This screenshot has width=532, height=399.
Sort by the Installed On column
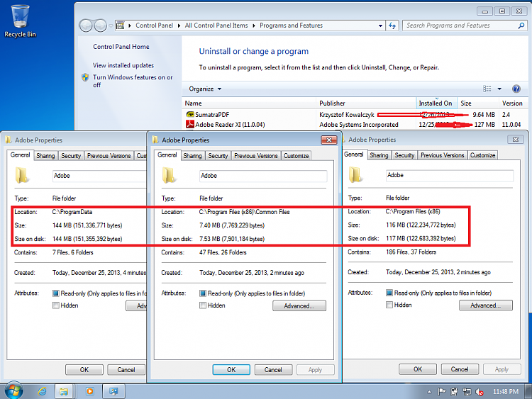(x=436, y=103)
